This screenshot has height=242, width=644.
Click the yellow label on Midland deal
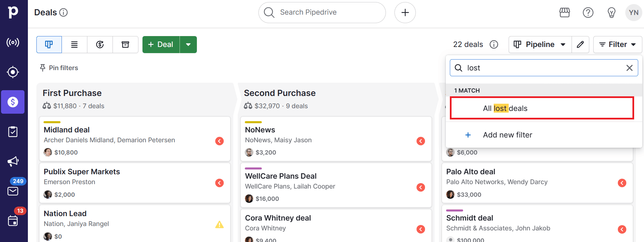pos(52,122)
